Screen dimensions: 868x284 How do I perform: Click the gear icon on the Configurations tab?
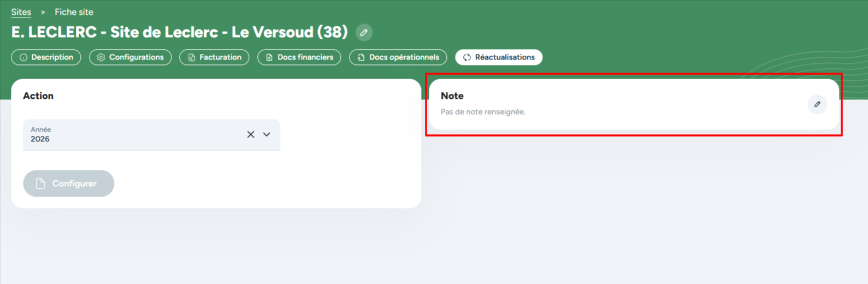click(101, 57)
